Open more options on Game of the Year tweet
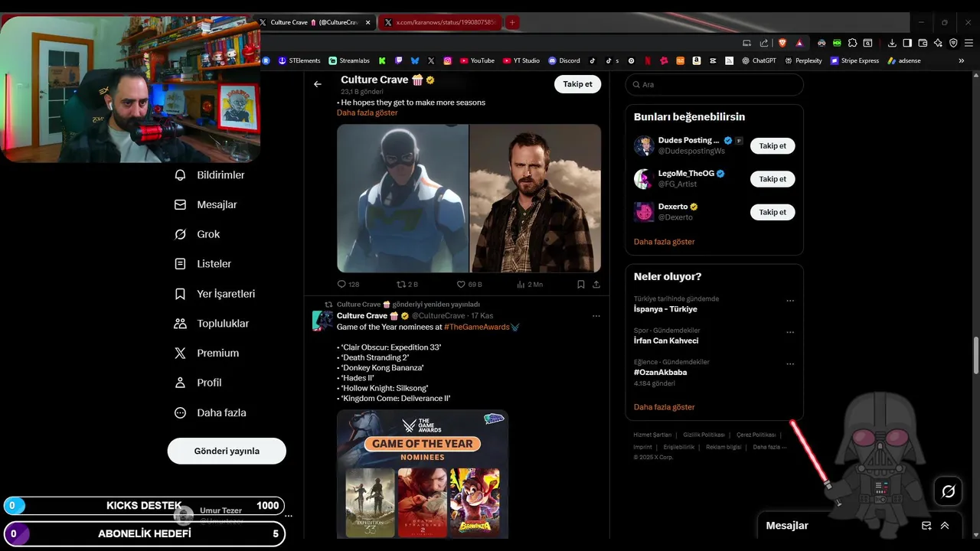Screen dimensions: 980x551 point(596,316)
